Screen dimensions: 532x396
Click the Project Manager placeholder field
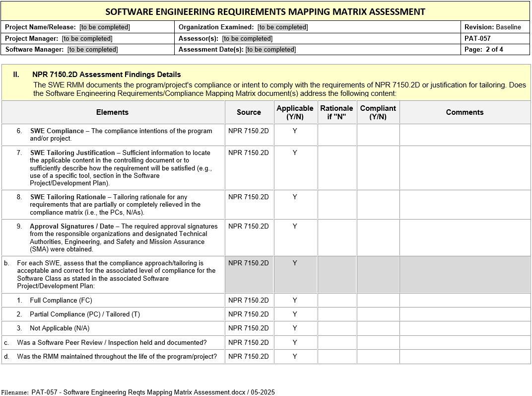(x=87, y=38)
